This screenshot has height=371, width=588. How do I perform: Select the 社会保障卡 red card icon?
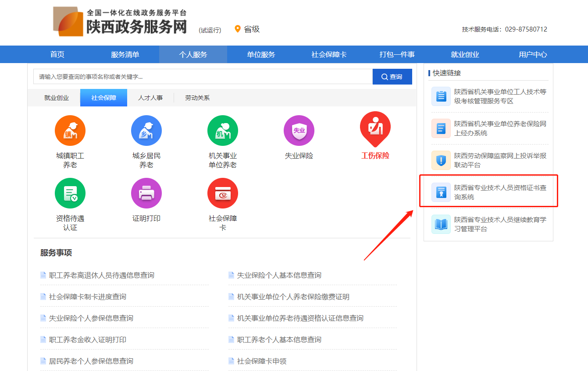tap(223, 193)
